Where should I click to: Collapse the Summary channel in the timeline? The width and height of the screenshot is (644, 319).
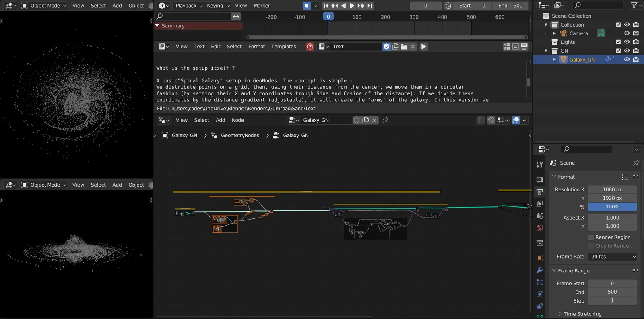tap(157, 26)
